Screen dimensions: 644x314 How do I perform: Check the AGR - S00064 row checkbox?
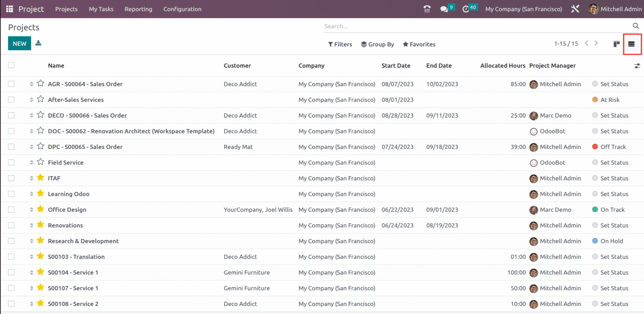[11, 84]
